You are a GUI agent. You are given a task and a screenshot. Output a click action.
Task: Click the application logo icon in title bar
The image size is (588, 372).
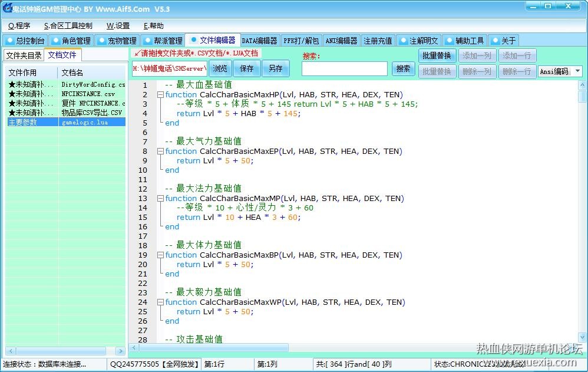(7, 7)
